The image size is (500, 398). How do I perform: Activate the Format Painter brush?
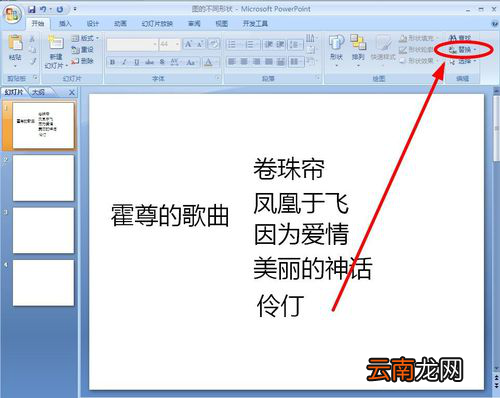32,61
